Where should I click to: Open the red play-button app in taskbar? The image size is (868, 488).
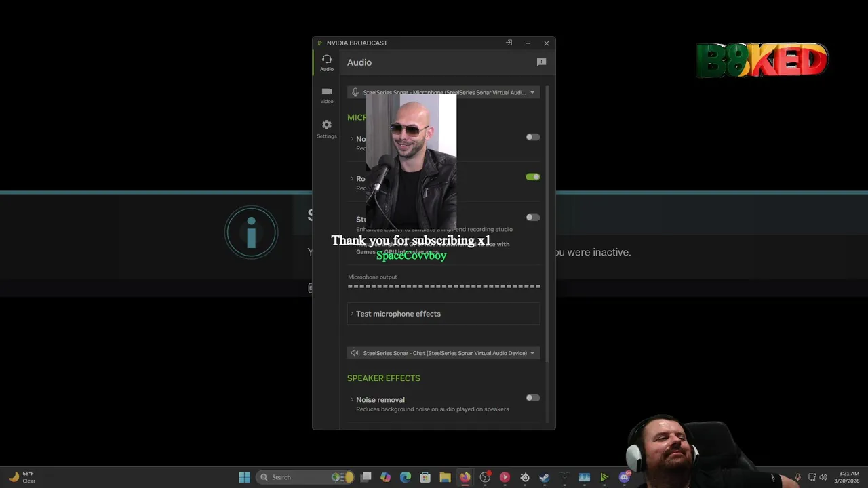coord(505,477)
